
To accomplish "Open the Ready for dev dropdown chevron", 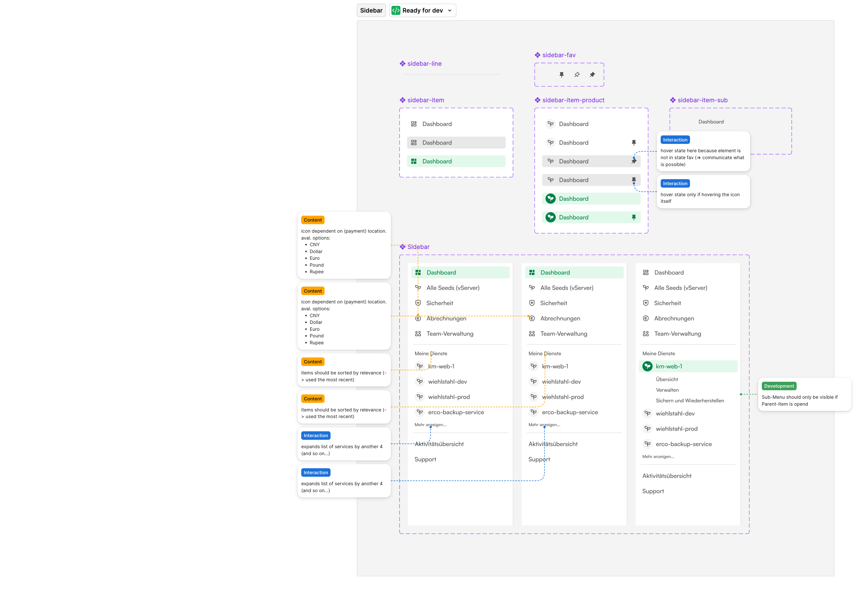I will point(450,11).
